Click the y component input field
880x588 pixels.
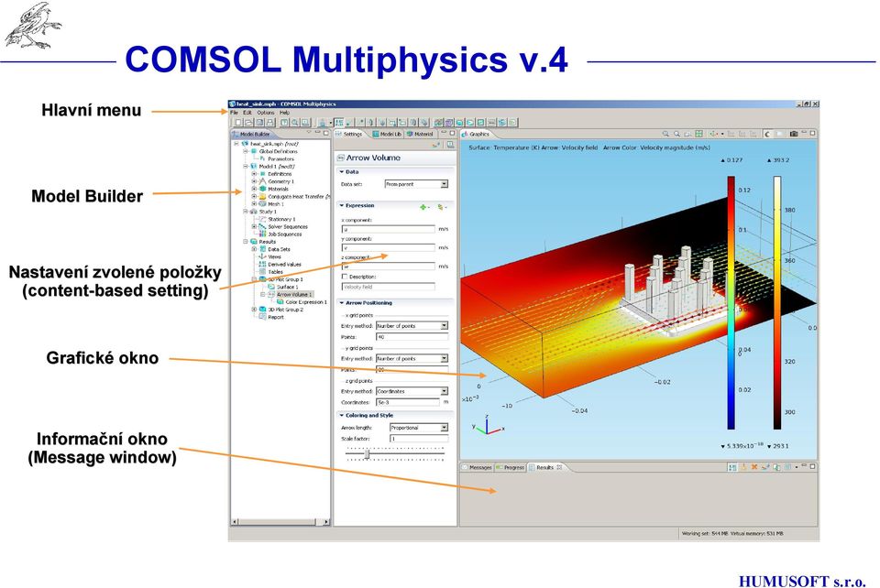pyautogui.click(x=389, y=248)
